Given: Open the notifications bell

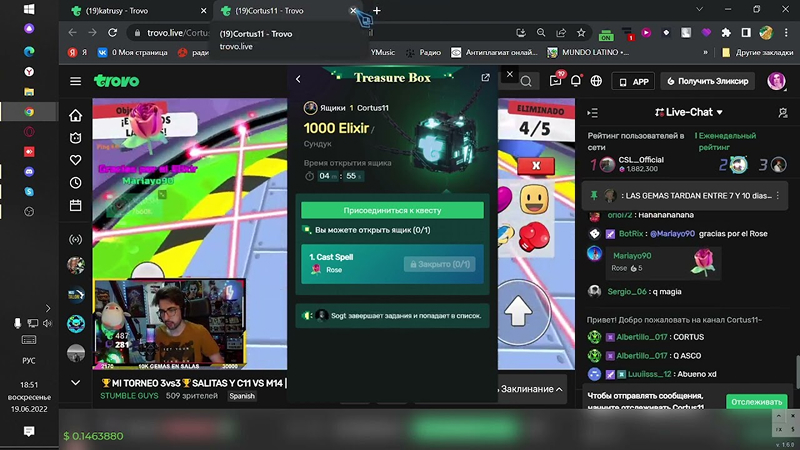Looking at the screenshot, I should pyautogui.click(x=576, y=81).
